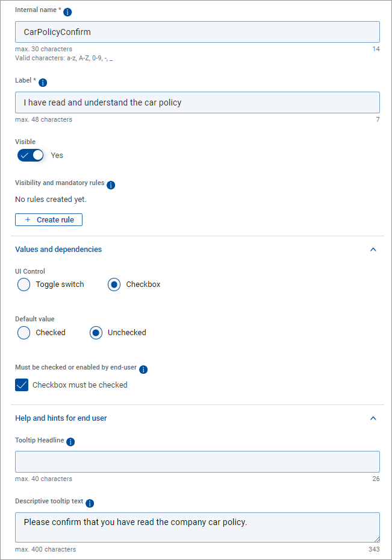Collapse the Values and dependencies section

click(373, 250)
